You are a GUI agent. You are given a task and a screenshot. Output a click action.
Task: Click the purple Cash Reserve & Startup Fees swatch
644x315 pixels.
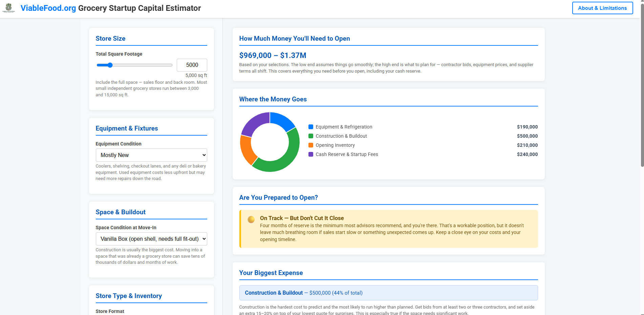tap(311, 154)
